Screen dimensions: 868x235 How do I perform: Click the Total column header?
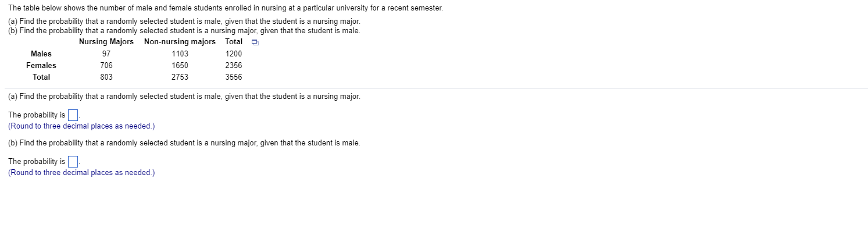point(234,42)
